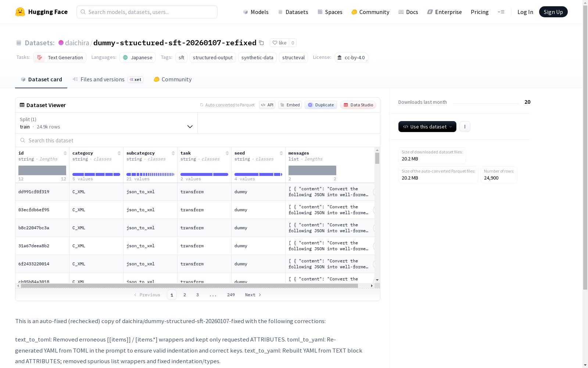Click the Next page button
Viewport: 588px width, 368px height.
click(253, 295)
